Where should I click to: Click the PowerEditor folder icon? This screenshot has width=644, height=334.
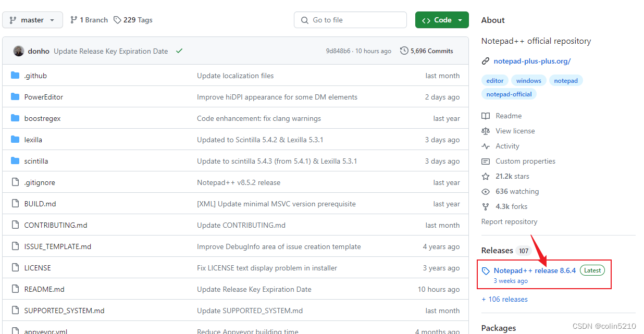pyautogui.click(x=15, y=97)
